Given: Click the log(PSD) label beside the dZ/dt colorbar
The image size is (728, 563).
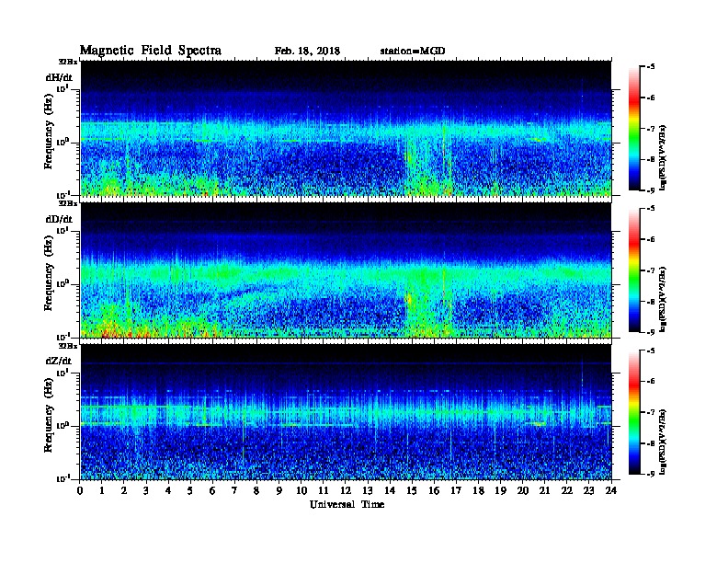Looking at the screenshot, I should (x=664, y=442).
